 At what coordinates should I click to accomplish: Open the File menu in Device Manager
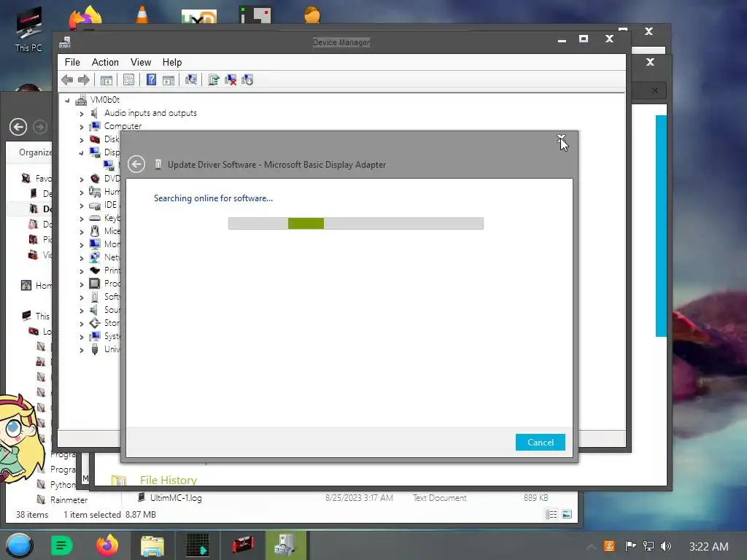tap(72, 63)
